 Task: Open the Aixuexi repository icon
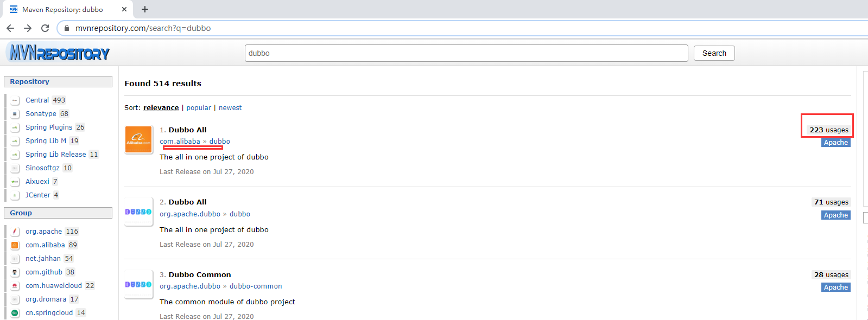click(x=15, y=182)
